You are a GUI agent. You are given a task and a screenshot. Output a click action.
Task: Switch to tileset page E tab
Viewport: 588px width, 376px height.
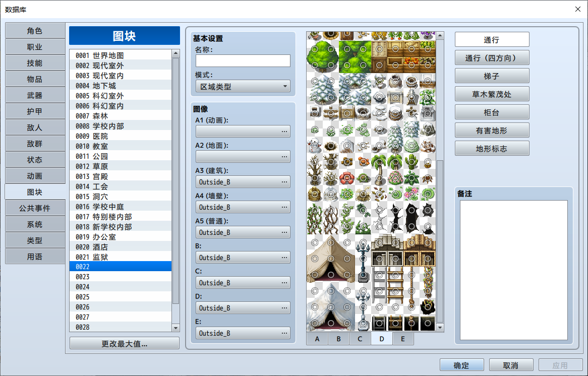tap(403, 339)
